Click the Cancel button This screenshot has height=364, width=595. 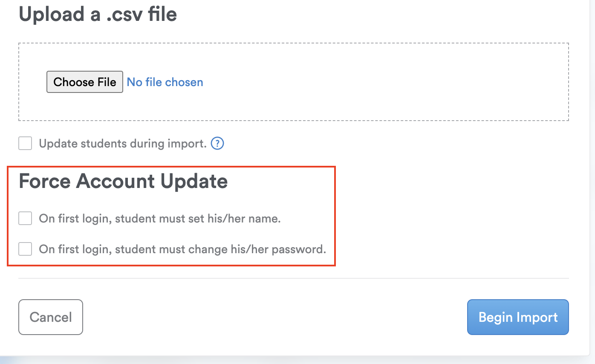tap(51, 317)
